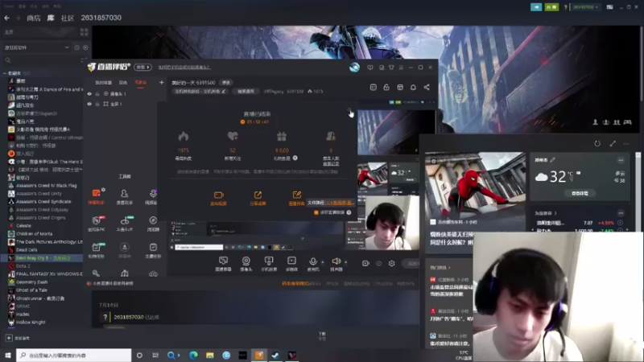The width and height of the screenshot is (644, 362).
Task: Go back in Steam navigation
Action: coord(7,18)
